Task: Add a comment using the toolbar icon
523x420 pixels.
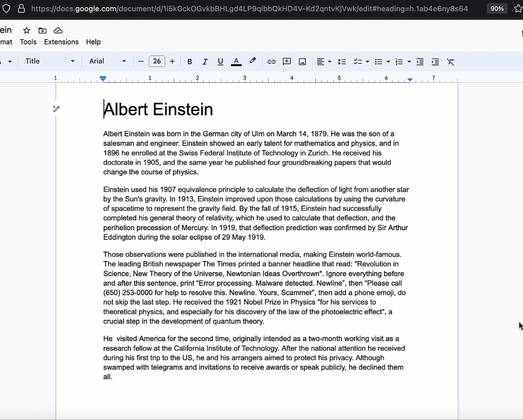Action: pyautogui.click(x=287, y=61)
